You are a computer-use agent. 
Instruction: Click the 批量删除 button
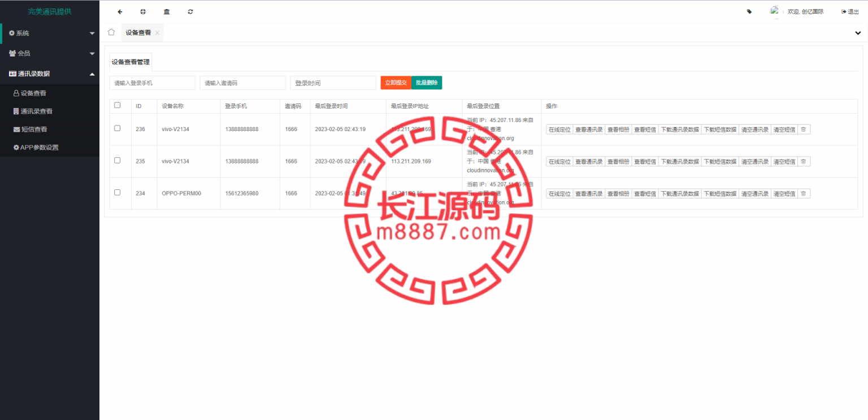point(427,83)
